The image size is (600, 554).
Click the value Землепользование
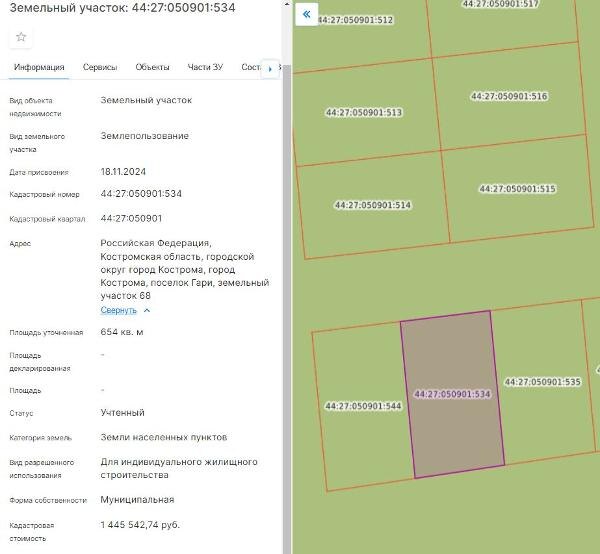pos(145,136)
